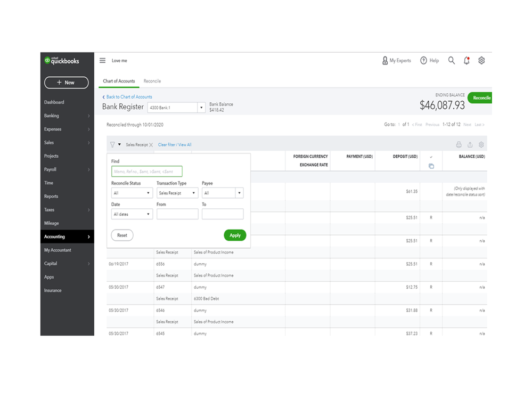This screenshot has width=532, height=399.
Task: Click Clear filter / View All link
Action: click(x=175, y=144)
